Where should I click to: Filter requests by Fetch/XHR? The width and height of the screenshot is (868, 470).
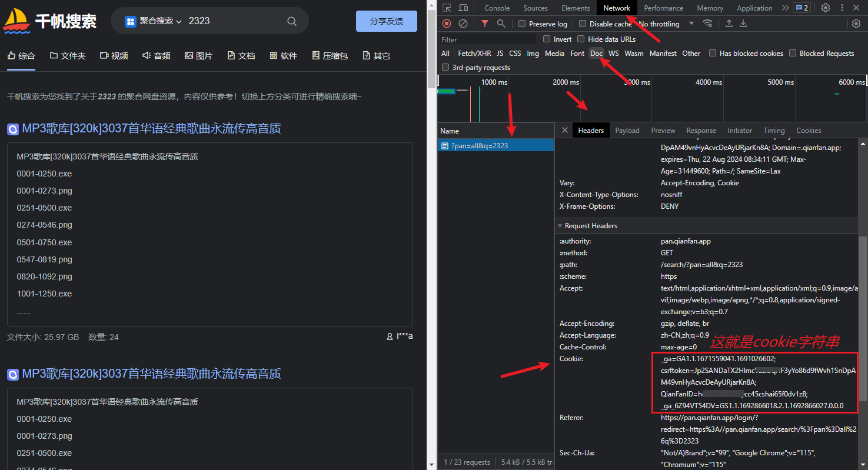pyautogui.click(x=474, y=53)
